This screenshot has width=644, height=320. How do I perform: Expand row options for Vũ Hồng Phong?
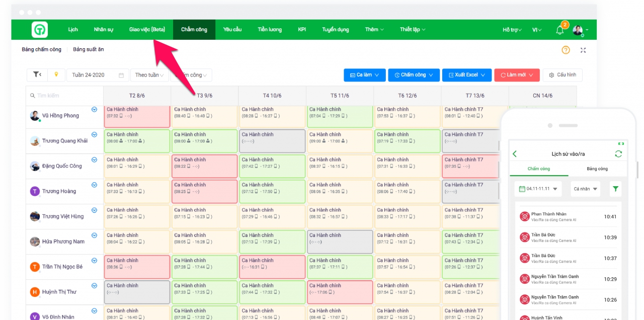[94, 110]
